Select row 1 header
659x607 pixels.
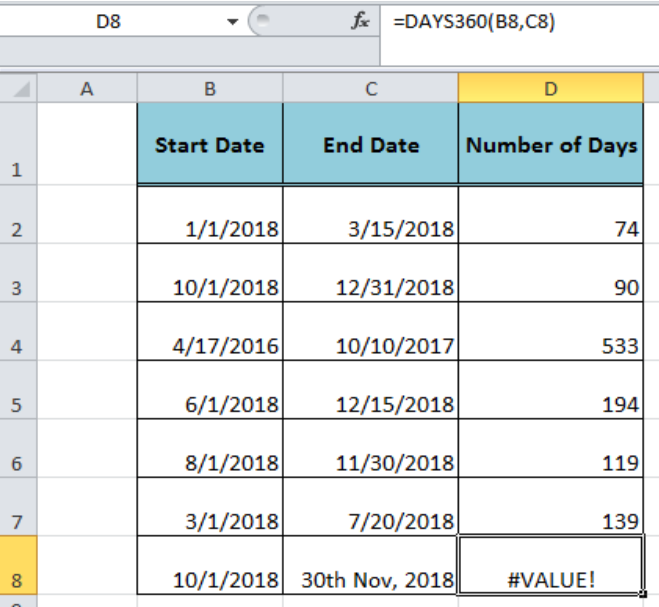(18, 144)
